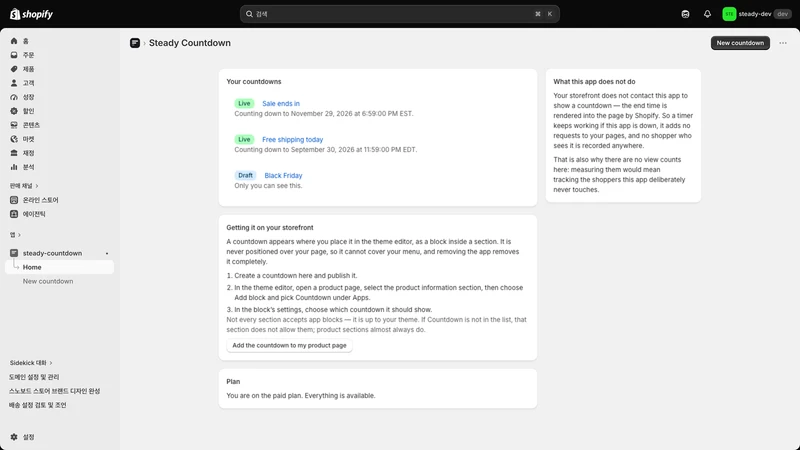Screen dimensions: 800x450
Task: Click the 'Your countdowns' heading
Action: pos(254,82)
